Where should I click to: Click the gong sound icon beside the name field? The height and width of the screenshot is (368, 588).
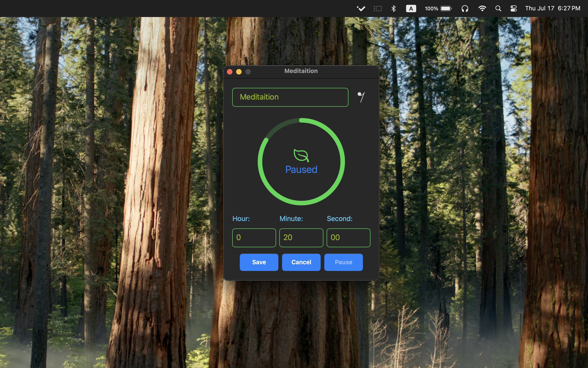pos(361,97)
